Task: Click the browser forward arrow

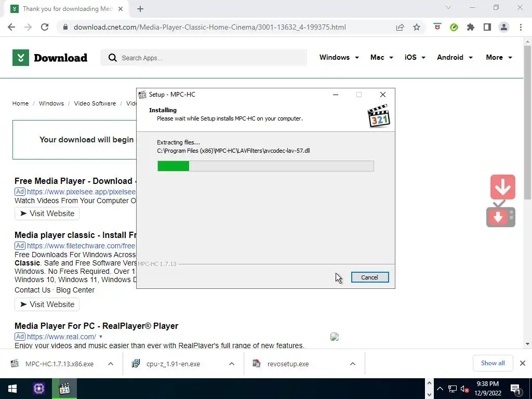Action: point(28,27)
